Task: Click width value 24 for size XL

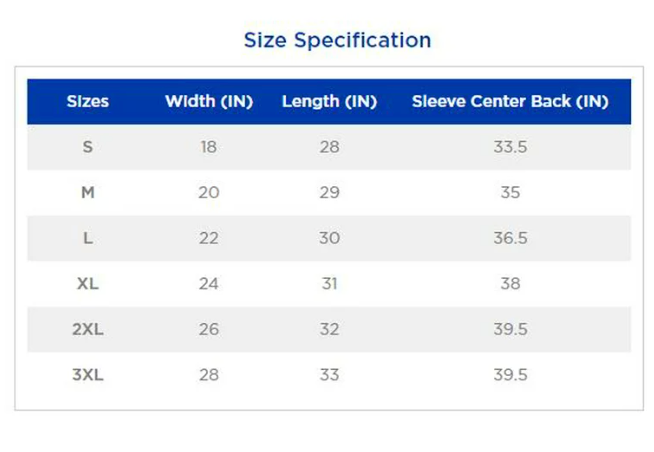Action: 208,283
